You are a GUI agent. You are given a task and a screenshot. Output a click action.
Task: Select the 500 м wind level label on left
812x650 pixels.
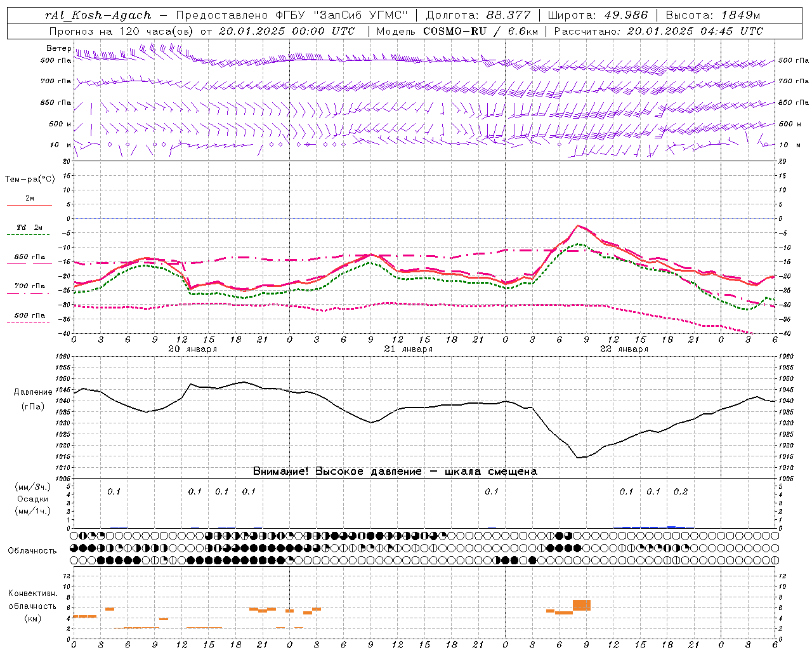pos(61,124)
